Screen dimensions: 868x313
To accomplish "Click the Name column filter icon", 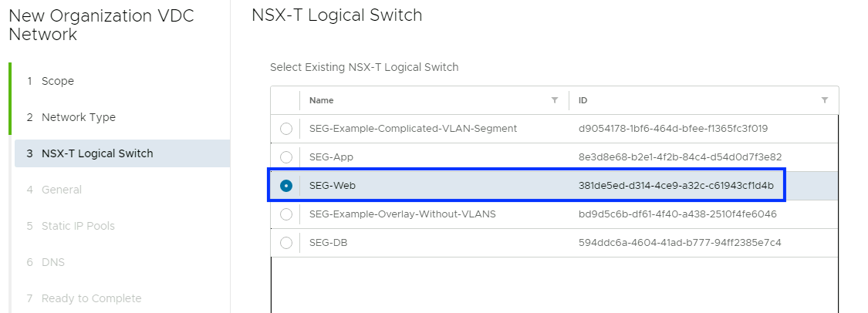I will (x=554, y=100).
